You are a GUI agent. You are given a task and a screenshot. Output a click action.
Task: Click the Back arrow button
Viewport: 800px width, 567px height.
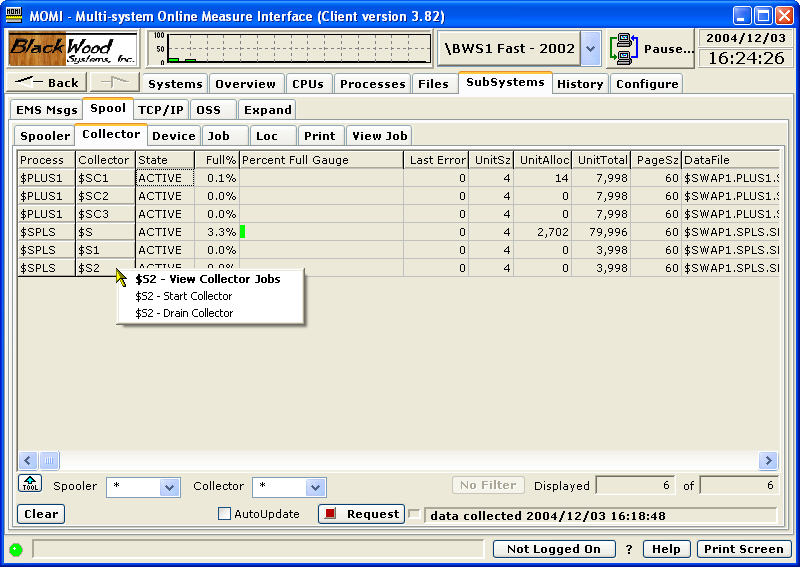[47, 83]
